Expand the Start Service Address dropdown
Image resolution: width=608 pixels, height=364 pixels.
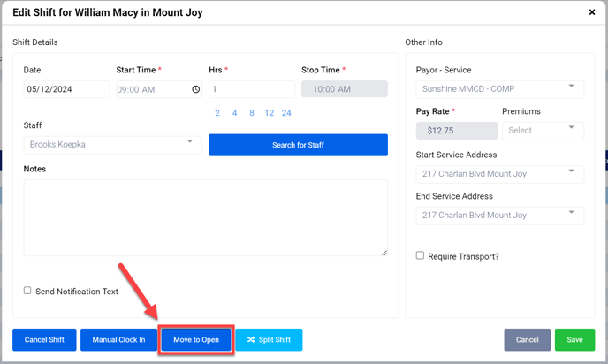(499, 172)
